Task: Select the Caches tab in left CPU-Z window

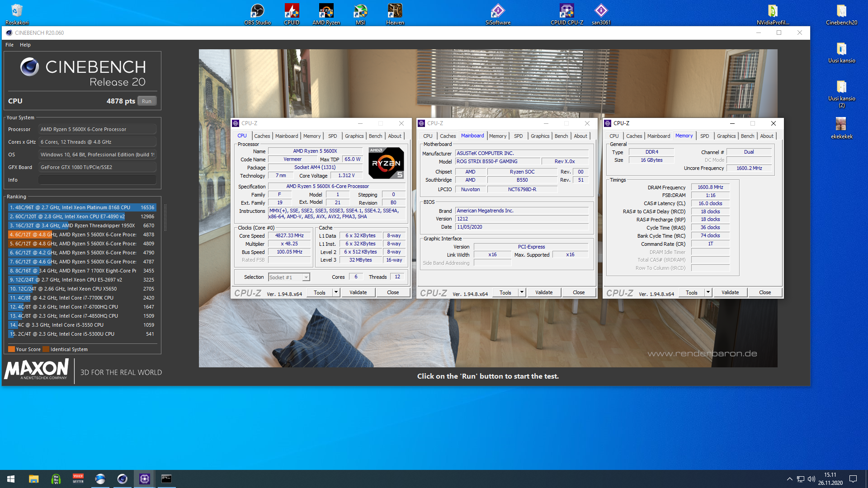Action: [262, 136]
